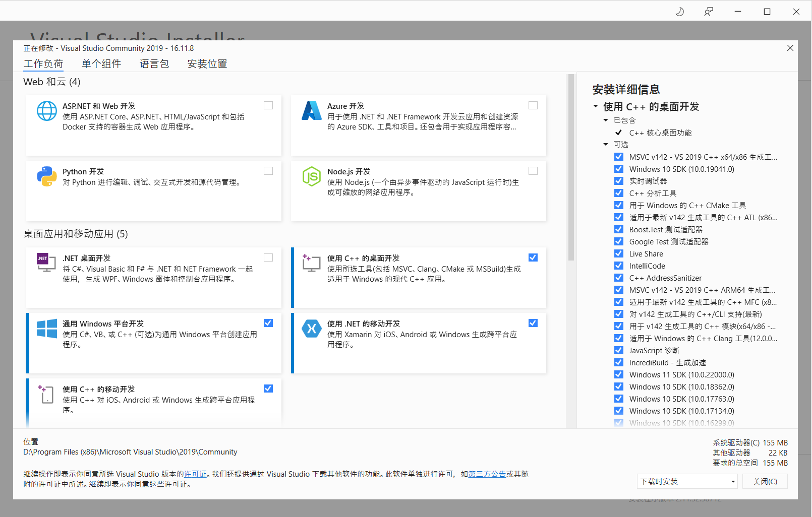Screen dimensions: 812x517
Task: Click the 'C++ 核心桌面功能' included item
Action: 660,133
